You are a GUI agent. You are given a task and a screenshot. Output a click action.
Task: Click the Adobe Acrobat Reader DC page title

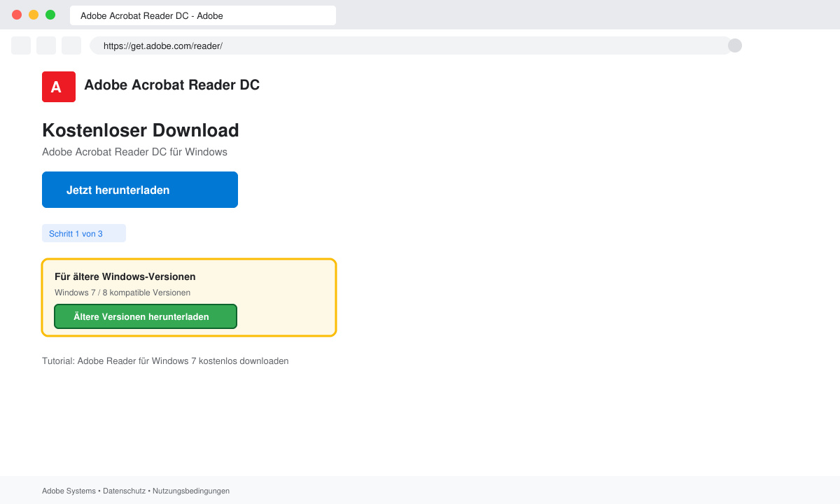(x=171, y=85)
